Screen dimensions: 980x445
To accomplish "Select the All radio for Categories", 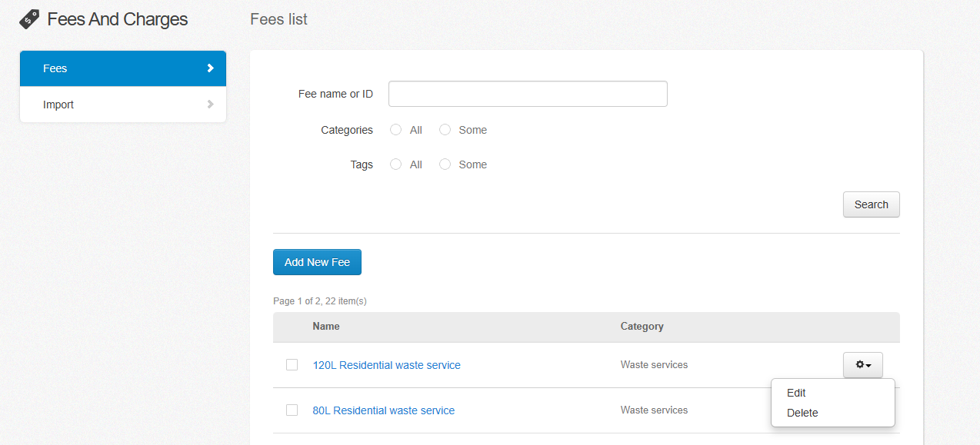I will pos(396,130).
